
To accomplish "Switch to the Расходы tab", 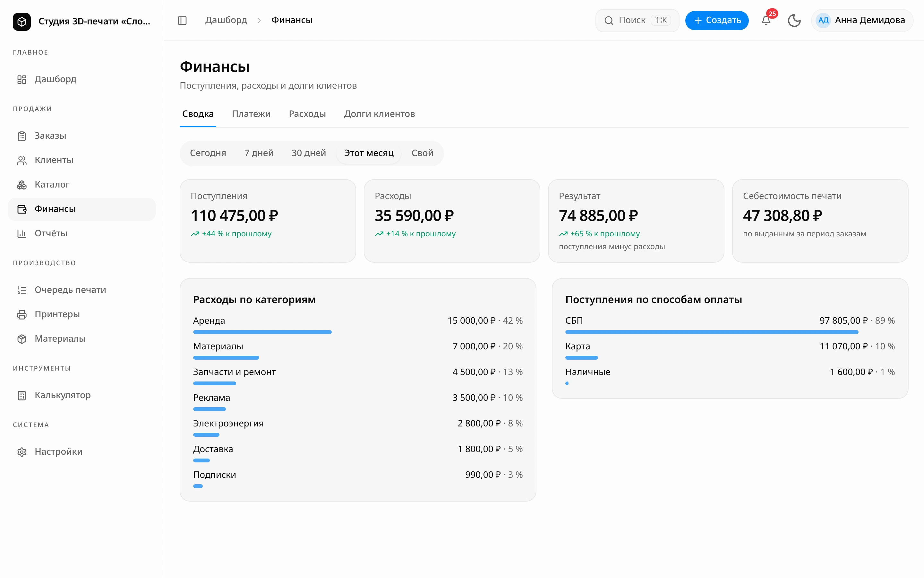I will tap(307, 114).
